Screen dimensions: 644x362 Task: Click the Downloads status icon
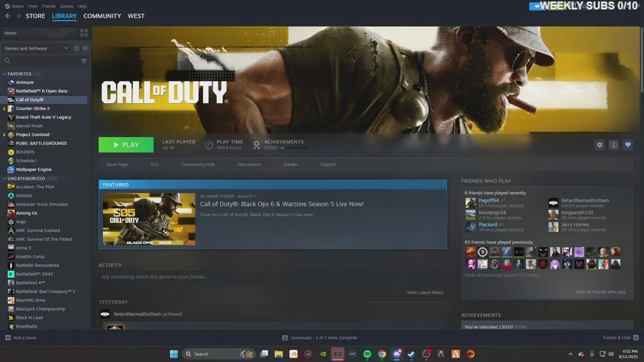coord(285,338)
